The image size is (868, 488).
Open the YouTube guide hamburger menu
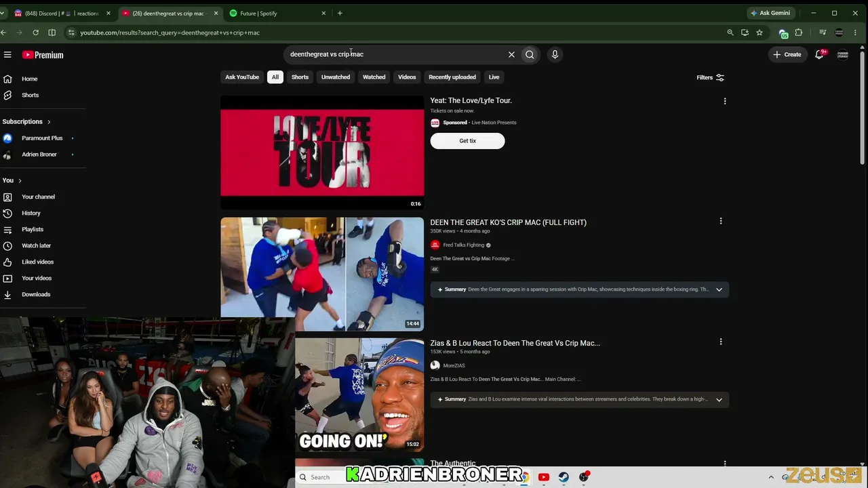tap(7, 55)
